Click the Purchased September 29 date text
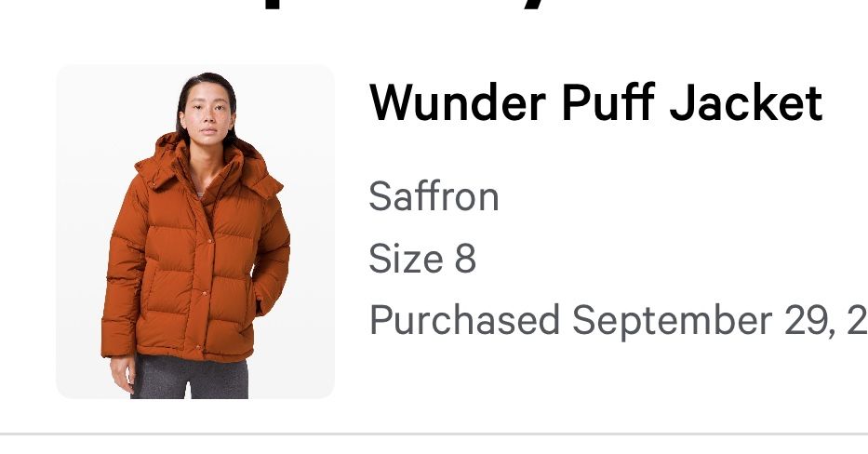 coord(619,320)
